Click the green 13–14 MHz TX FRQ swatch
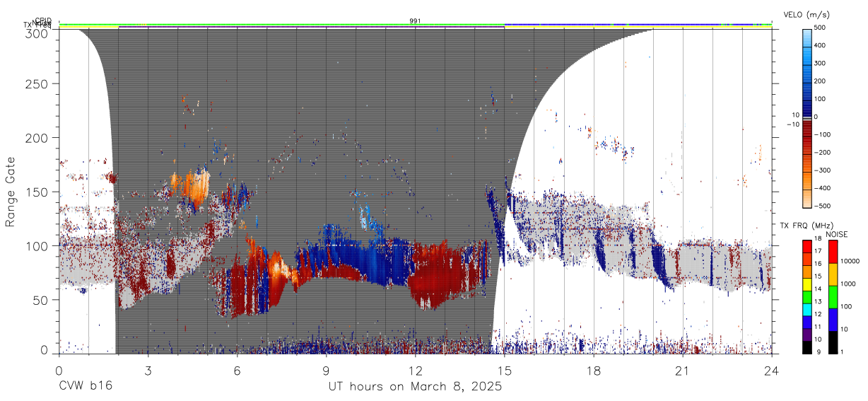868x401 pixels. (807, 296)
